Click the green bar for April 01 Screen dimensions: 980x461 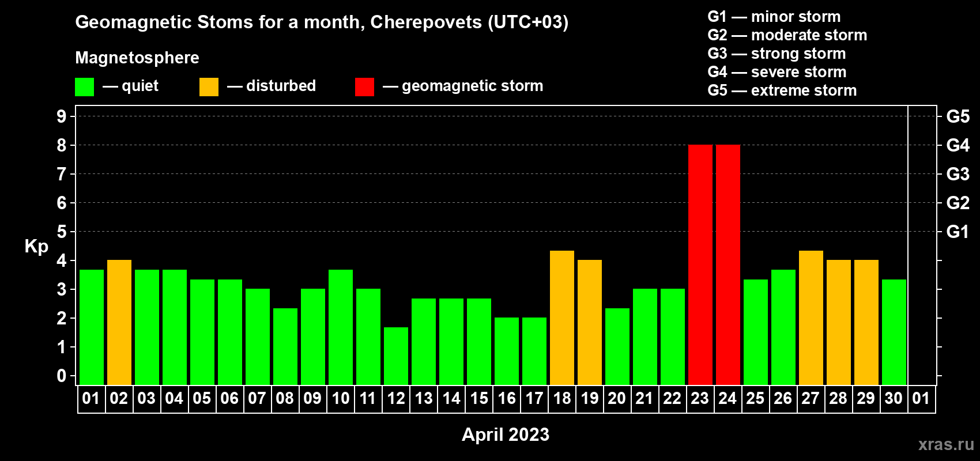tap(92, 327)
